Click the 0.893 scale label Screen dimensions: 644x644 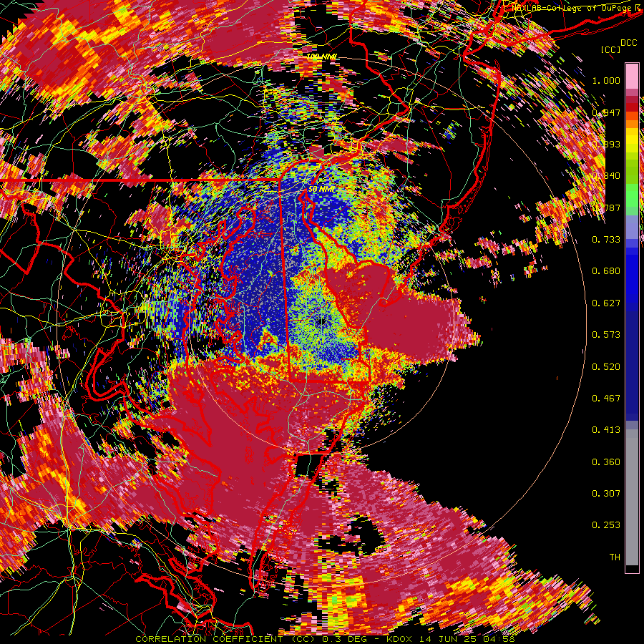[606, 144]
